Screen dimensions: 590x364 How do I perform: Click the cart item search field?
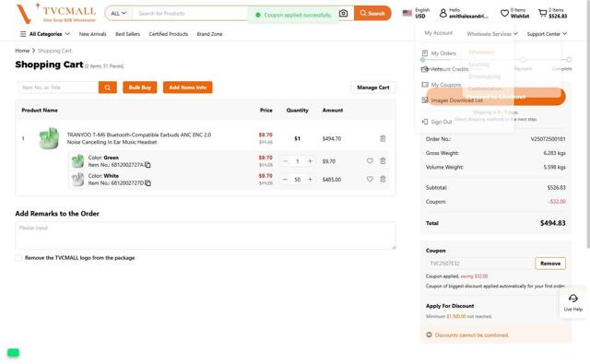coord(58,88)
